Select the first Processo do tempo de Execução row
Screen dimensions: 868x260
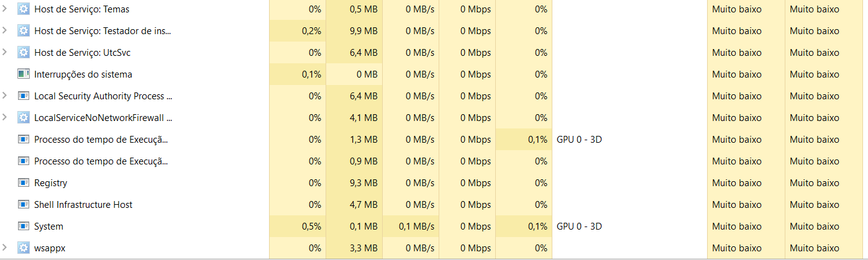434,140
